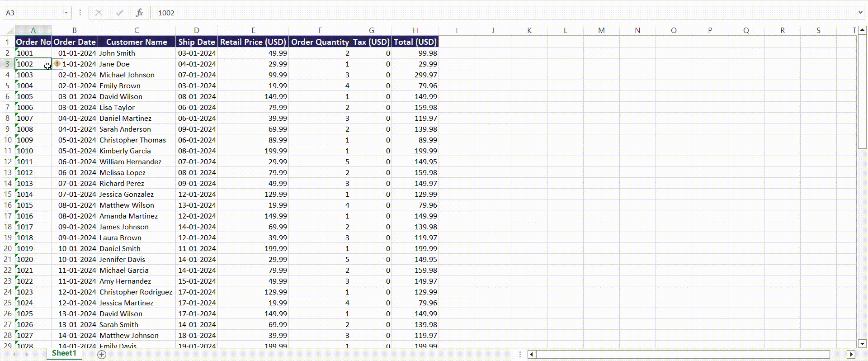Select column E header
The width and height of the screenshot is (868, 361).
point(253,30)
